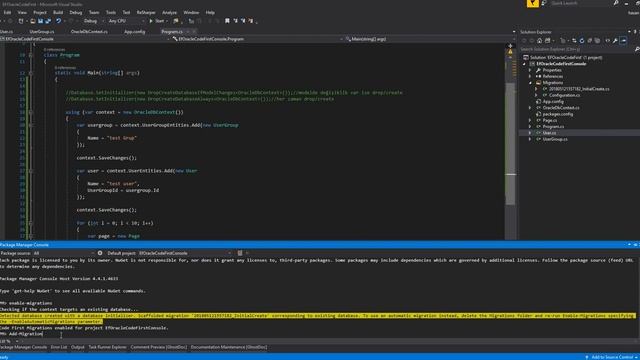Click Undo icon in main toolbar
The height and width of the screenshot is (360, 640).
[58, 21]
